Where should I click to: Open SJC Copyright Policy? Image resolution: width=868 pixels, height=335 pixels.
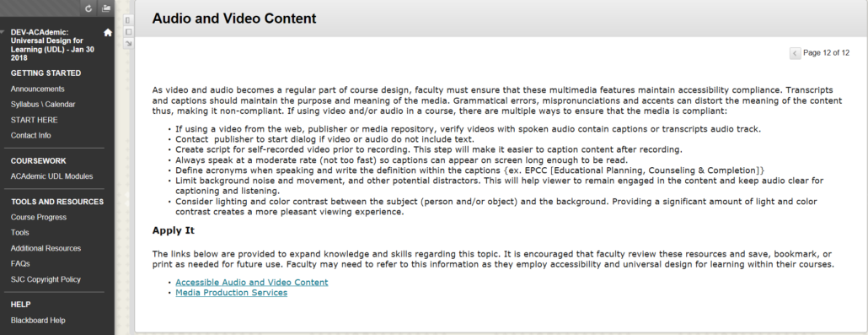click(x=46, y=279)
